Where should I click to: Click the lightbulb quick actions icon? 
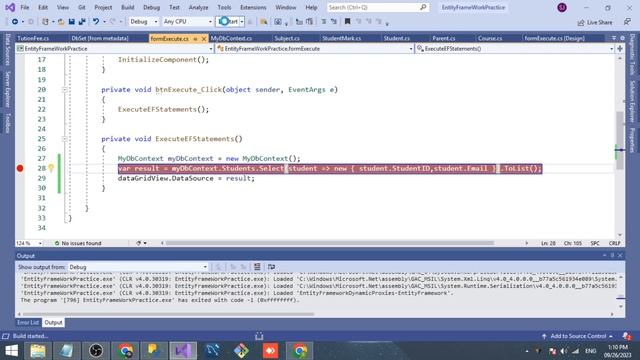click(51, 168)
